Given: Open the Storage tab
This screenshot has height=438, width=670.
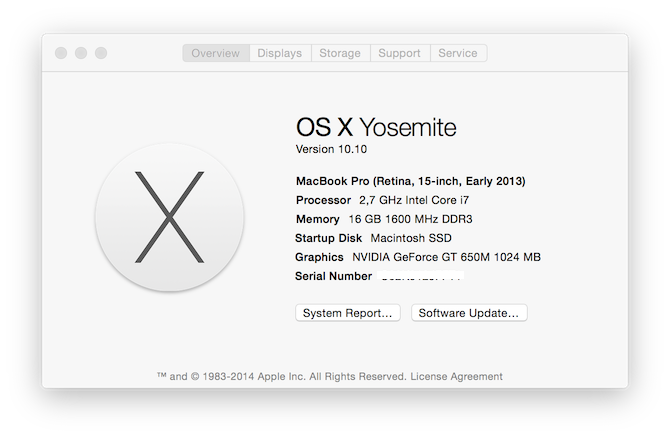Looking at the screenshot, I should coord(340,53).
